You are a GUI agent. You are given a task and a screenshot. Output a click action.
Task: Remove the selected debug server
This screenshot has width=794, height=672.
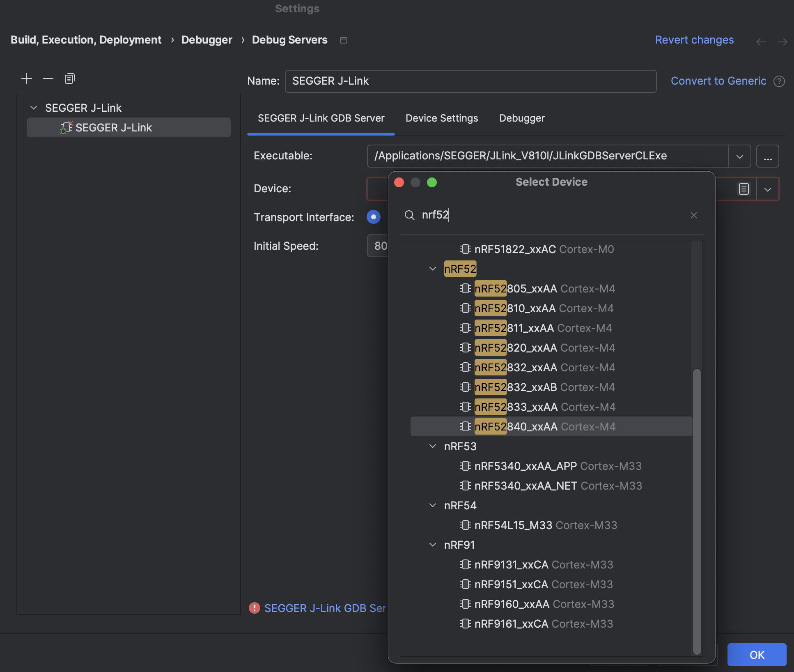[48, 78]
